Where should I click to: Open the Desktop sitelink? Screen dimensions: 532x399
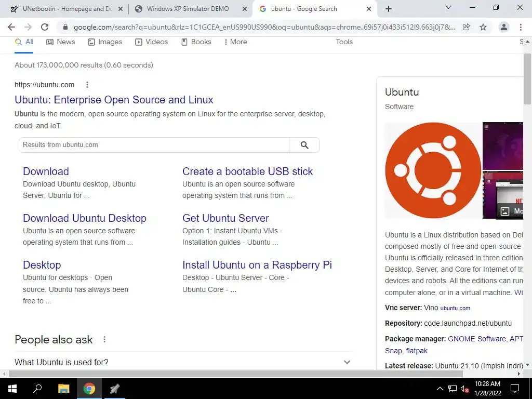(x=42, y=265)
